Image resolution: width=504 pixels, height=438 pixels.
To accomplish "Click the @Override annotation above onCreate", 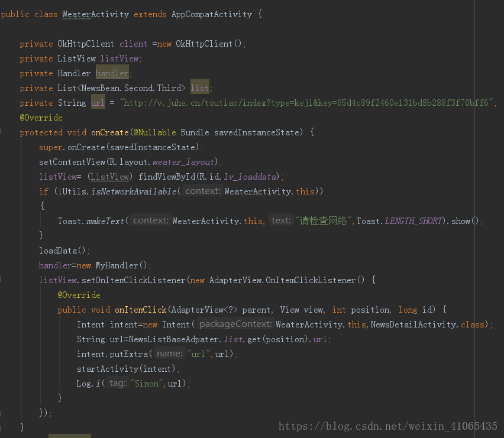I will point(41,118).
